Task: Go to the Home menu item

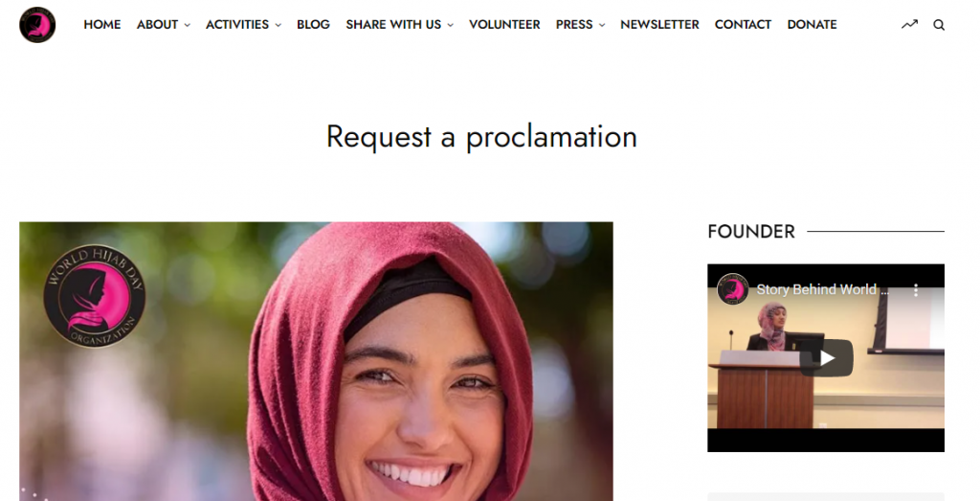Action: click(101, 24)
